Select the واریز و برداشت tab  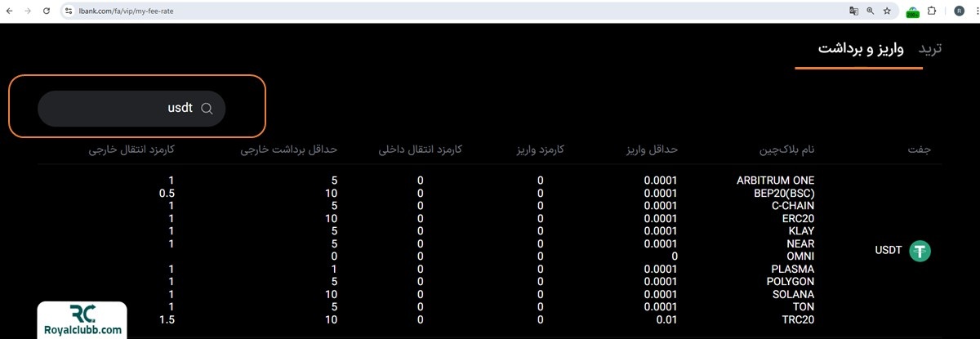click(x=861, y=48)
